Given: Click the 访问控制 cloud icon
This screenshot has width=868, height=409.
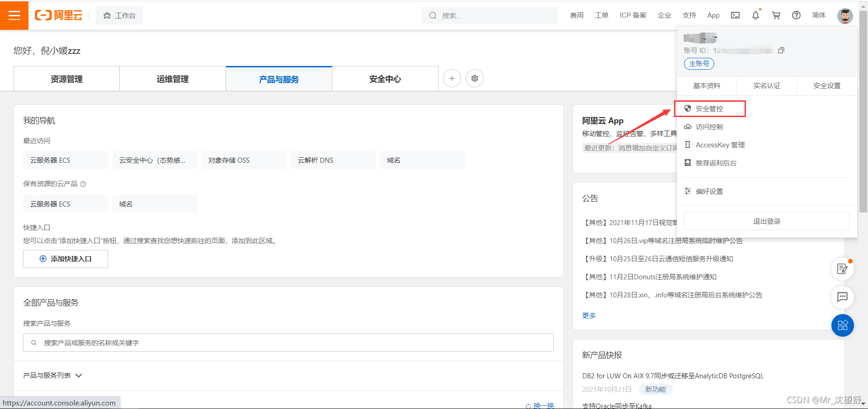Looking at the screenshot, I should pos(688,127).
